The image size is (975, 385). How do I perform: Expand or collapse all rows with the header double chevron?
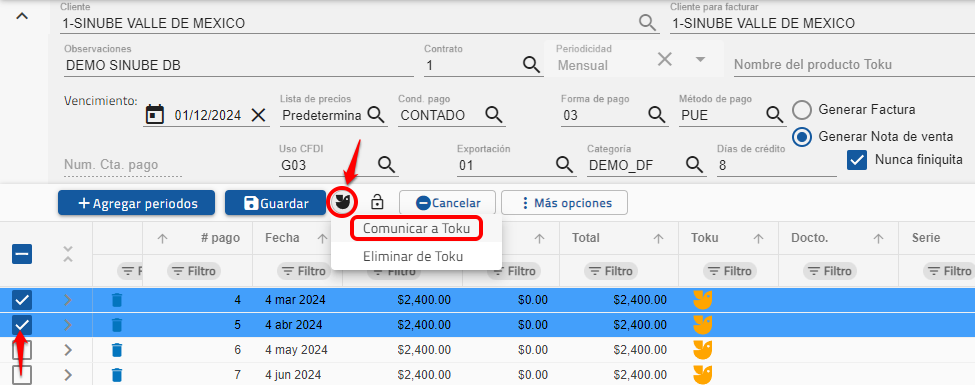coord(68,254)
